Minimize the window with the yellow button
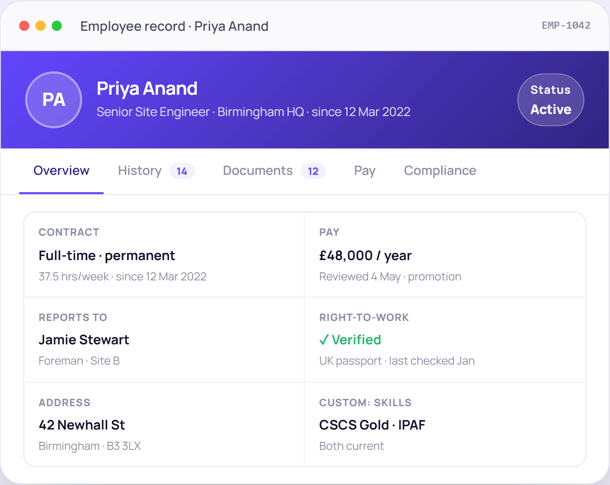Viewport: 610px width, 485px height. click(x=40, y=26)
